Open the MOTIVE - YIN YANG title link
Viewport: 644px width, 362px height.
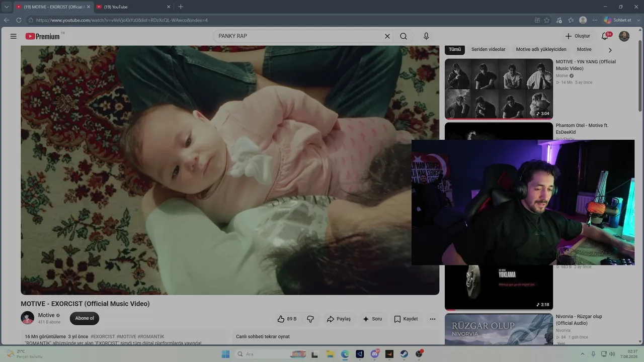tap(586, 65)
